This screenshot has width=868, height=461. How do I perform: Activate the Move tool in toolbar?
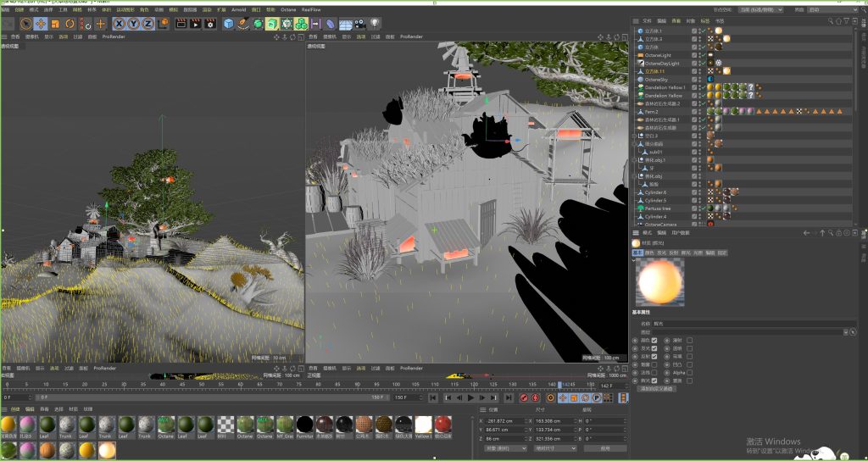point(41,24)
